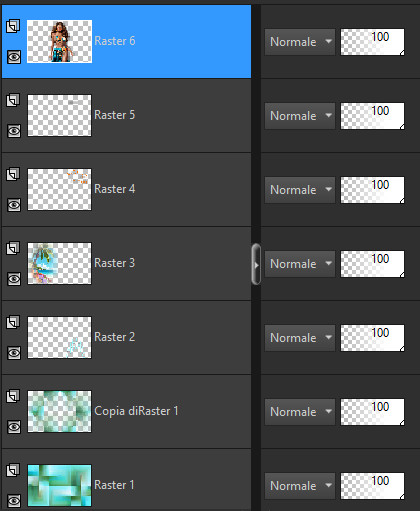The image size is (420, 511).
Task: Click the Raster 1 layer thumbnail
Action: (x=59, y=485)
